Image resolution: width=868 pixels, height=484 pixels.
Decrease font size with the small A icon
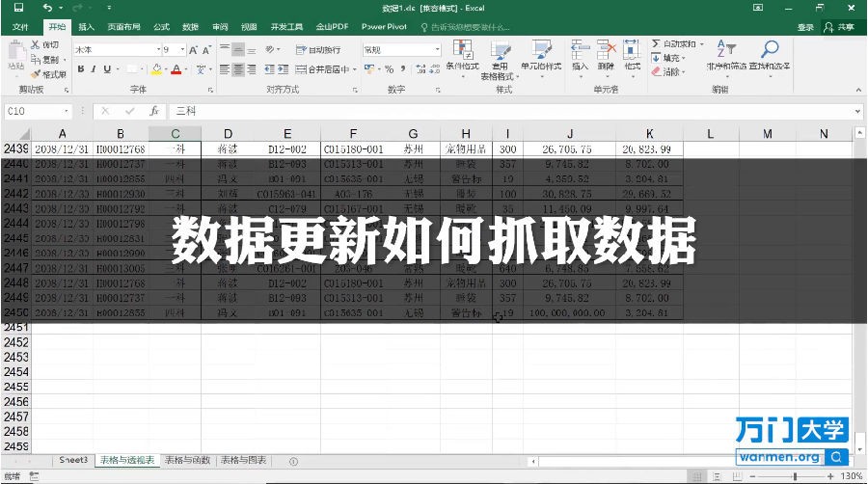click(206, 50)
